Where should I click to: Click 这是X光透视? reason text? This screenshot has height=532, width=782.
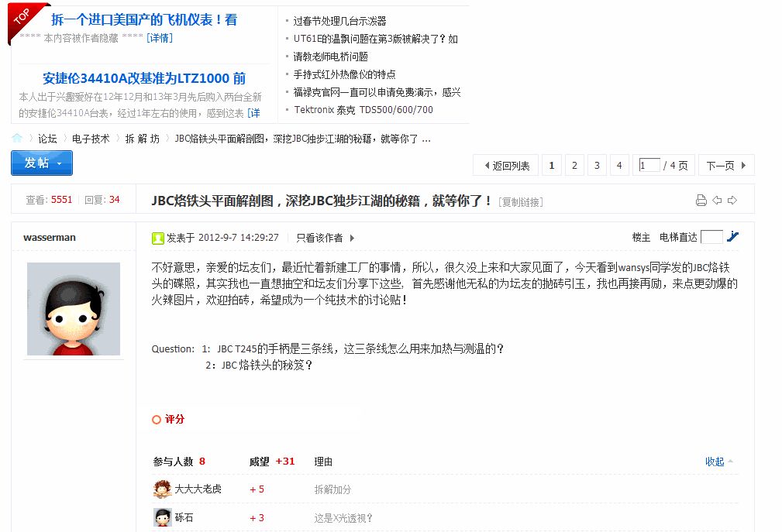click(343, 518)
